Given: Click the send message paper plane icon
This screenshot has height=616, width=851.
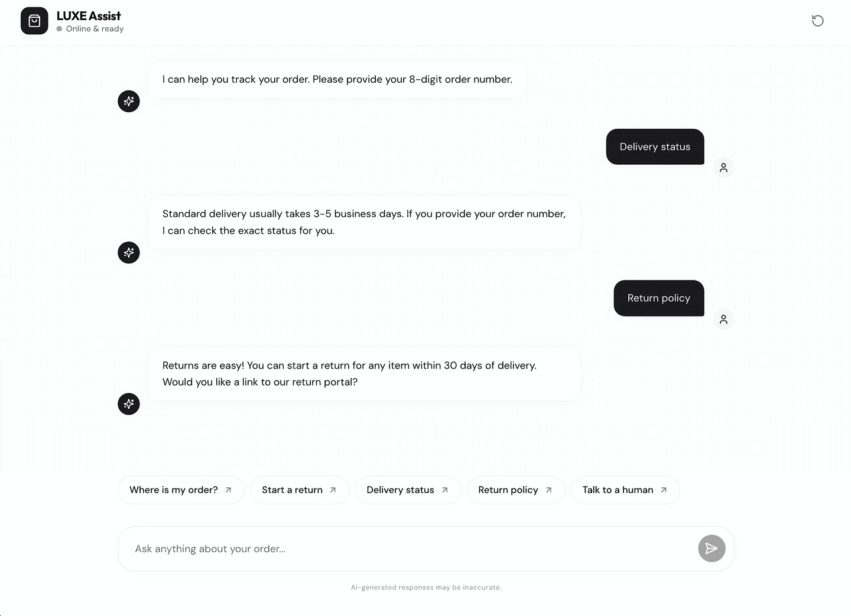Looking at the screenshot, I should (x=712, y=548).
